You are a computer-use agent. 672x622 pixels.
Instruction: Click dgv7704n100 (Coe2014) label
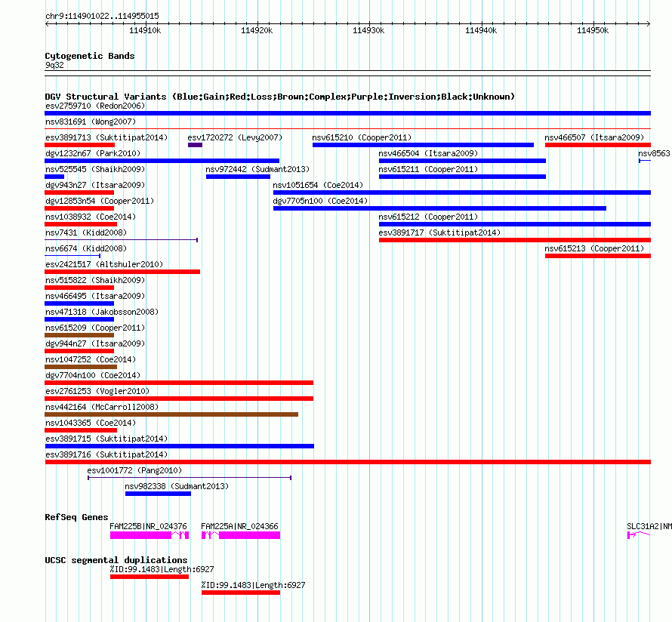point(93,375)
